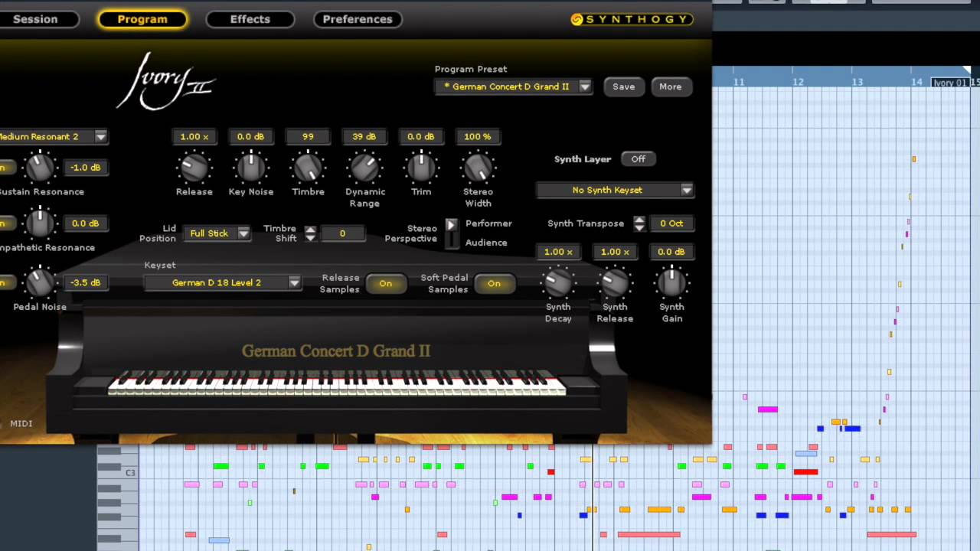980x551 pixels.
Task: Click the Stereo Width 100 % value
Action: point(477,136)
